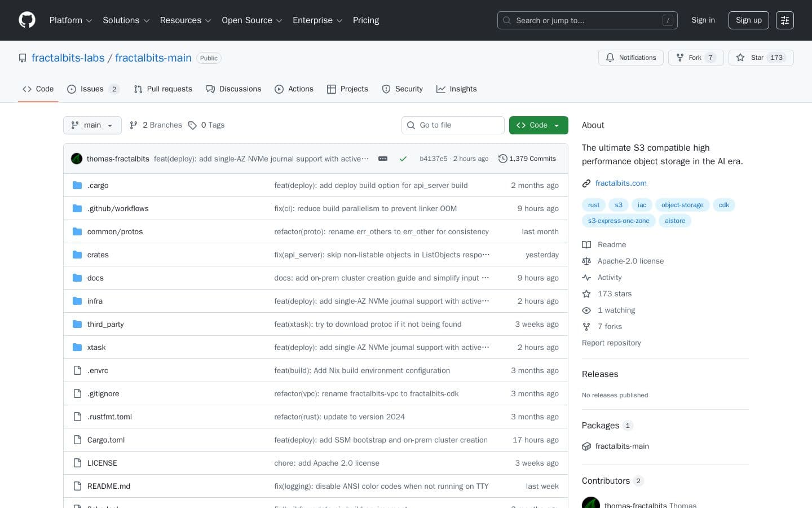Focus the Search or jump to field
This screenshot has height=508, width=812.
coord(588,20)
